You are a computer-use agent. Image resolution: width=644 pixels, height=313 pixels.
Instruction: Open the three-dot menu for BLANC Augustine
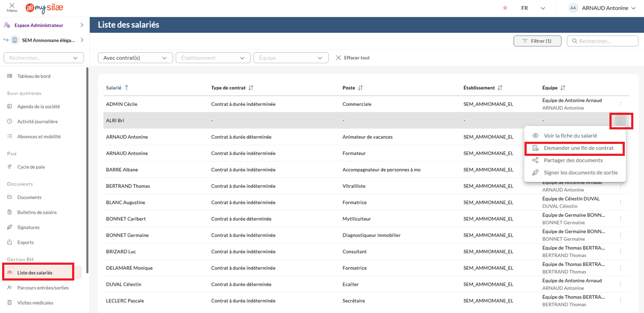(x=620, y=202)
